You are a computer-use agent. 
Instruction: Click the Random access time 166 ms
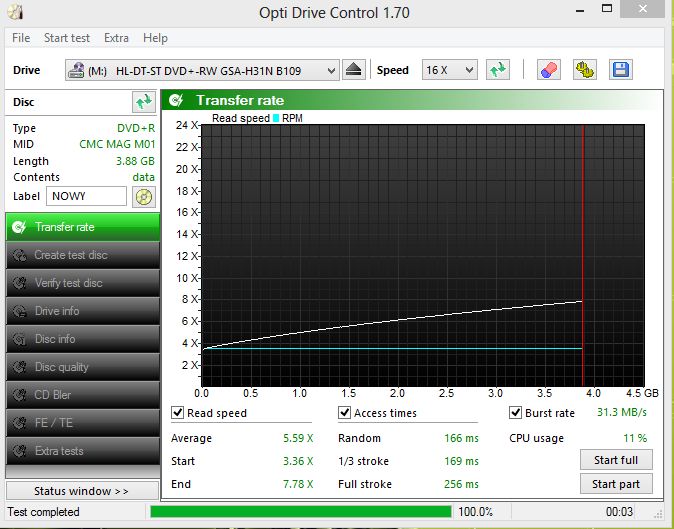(461, 438)
